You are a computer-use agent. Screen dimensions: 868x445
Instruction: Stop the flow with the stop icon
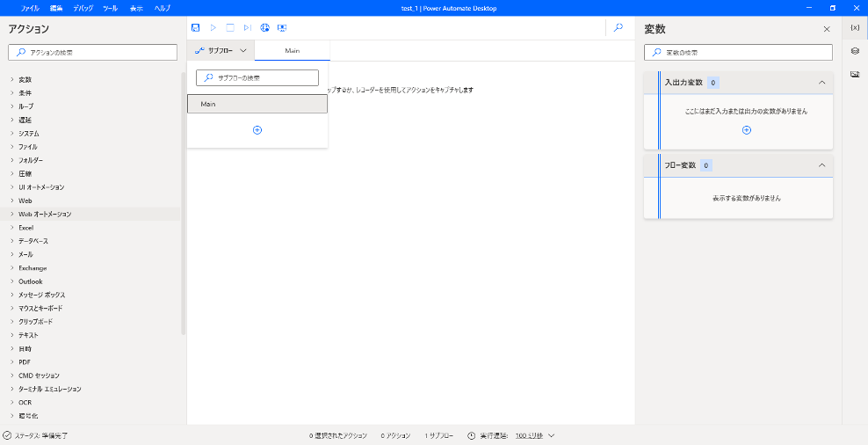(230, 28)
